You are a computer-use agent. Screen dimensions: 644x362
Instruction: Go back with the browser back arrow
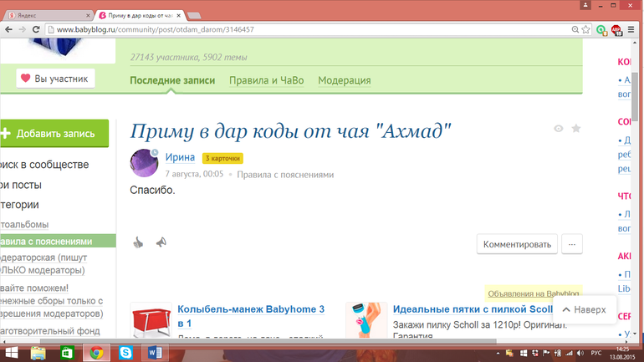pyautogui.click(x=8, y=29)
